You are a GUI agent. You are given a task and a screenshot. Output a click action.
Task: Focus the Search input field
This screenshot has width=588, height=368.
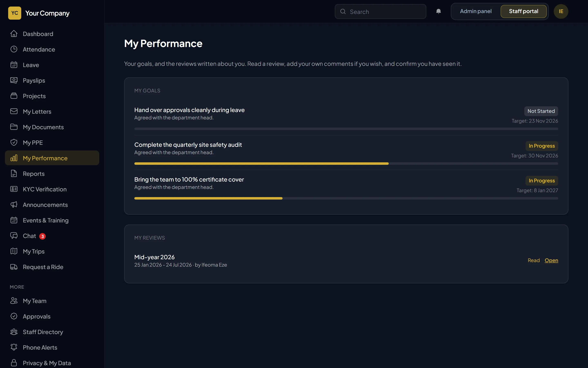380,11
